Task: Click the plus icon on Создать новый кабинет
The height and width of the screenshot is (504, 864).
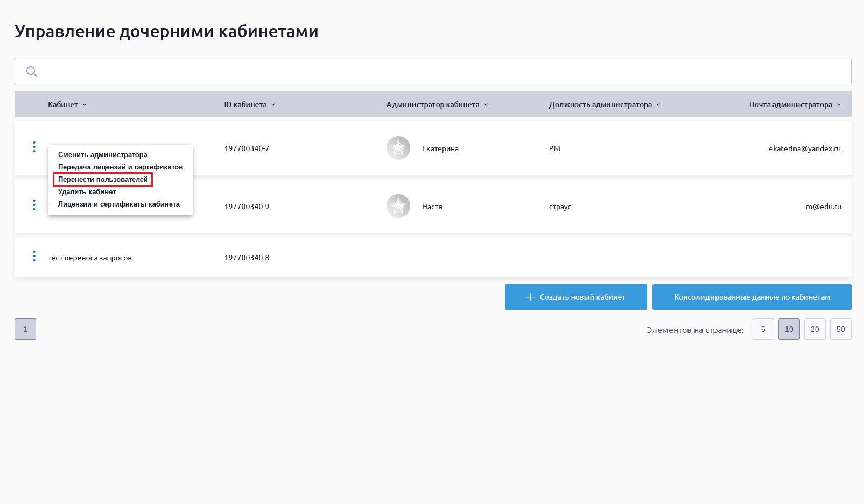Action: [x=530, y=297]
